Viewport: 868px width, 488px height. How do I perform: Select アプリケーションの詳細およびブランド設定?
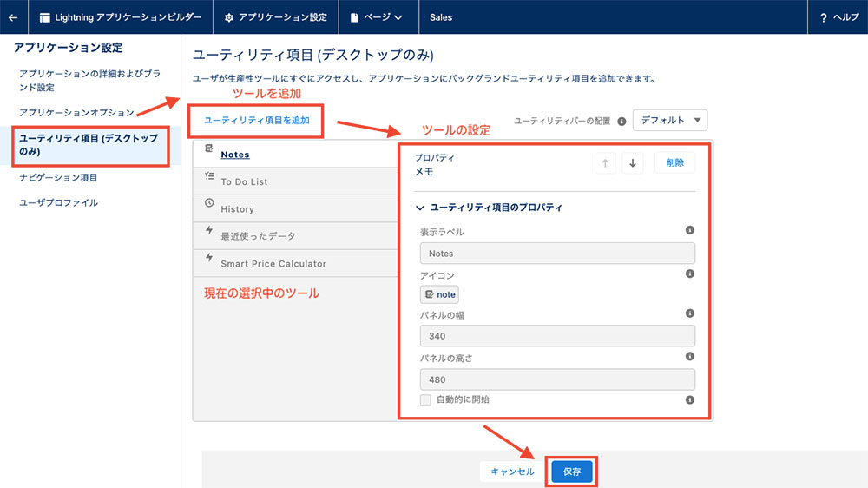[x=89, y=80]
